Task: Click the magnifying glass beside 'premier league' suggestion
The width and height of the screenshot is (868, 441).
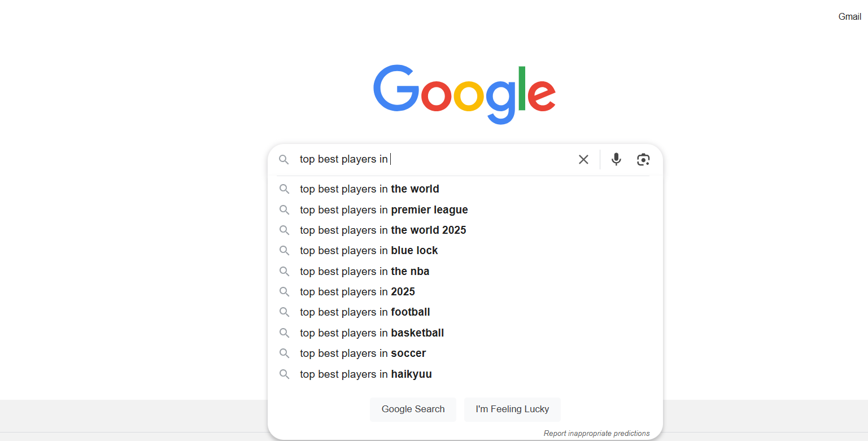Action: 285,209
